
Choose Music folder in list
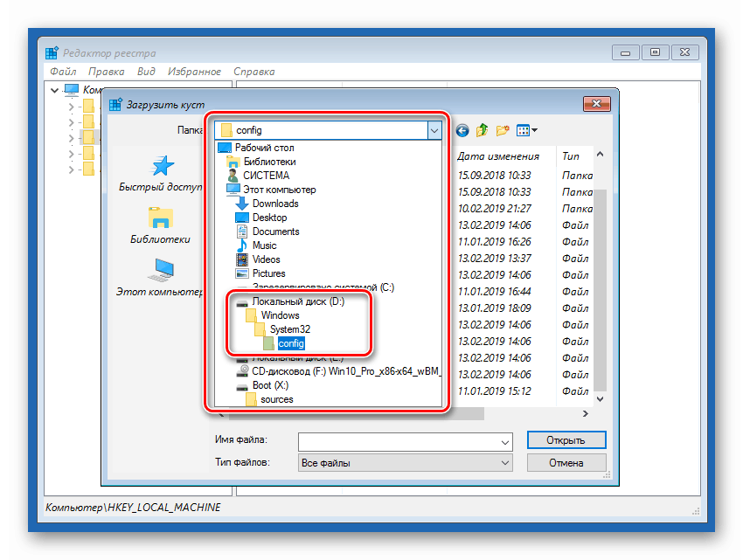pyautogui.click(x=264, y=245)
